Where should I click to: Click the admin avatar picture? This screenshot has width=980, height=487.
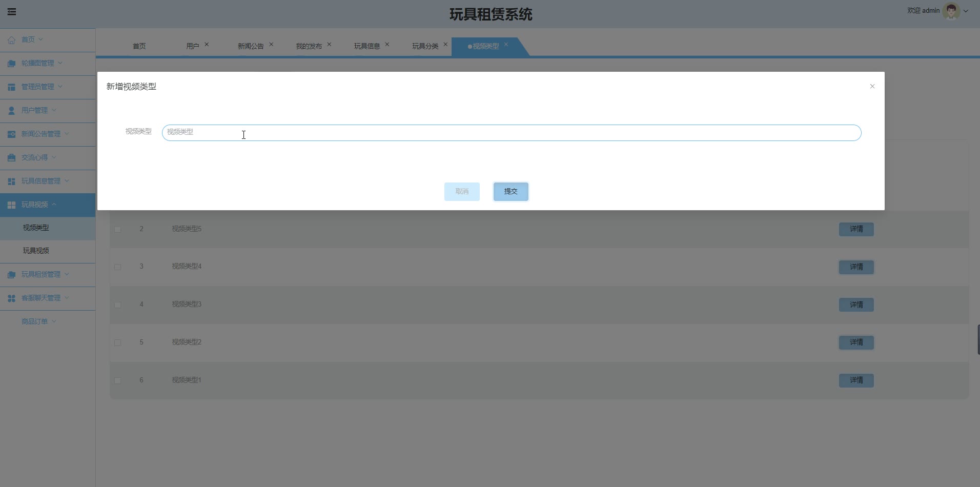pyautogui.click(x=951, y=11)
